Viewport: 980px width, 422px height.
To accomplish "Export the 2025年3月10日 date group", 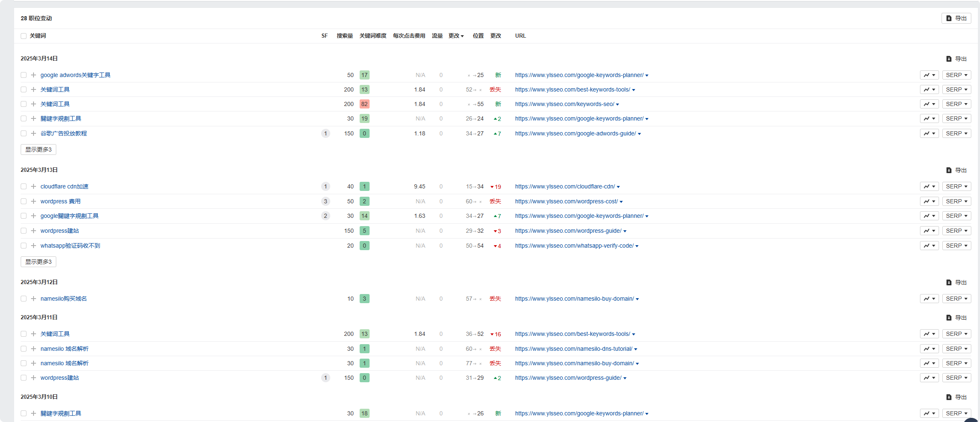I will coord(956,397).
